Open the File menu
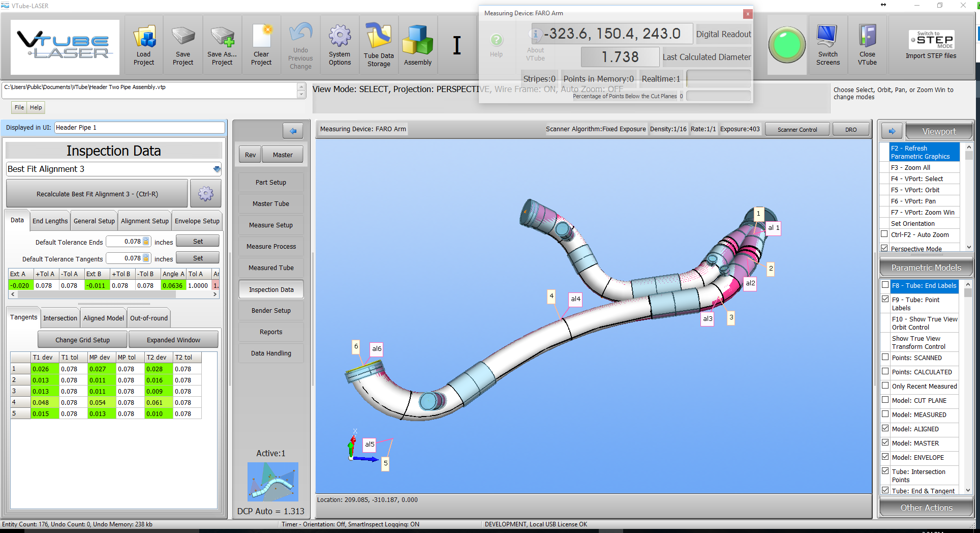This screenshot has width=980, height=533. point(19,107)
